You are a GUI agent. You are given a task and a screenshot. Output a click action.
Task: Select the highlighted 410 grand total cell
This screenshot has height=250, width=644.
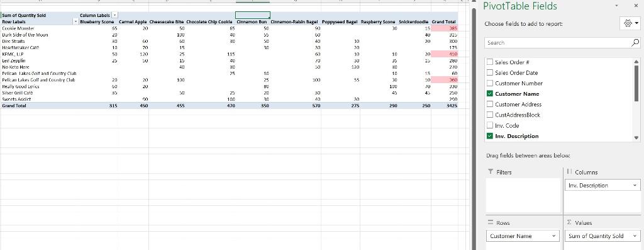coord(445,54)
